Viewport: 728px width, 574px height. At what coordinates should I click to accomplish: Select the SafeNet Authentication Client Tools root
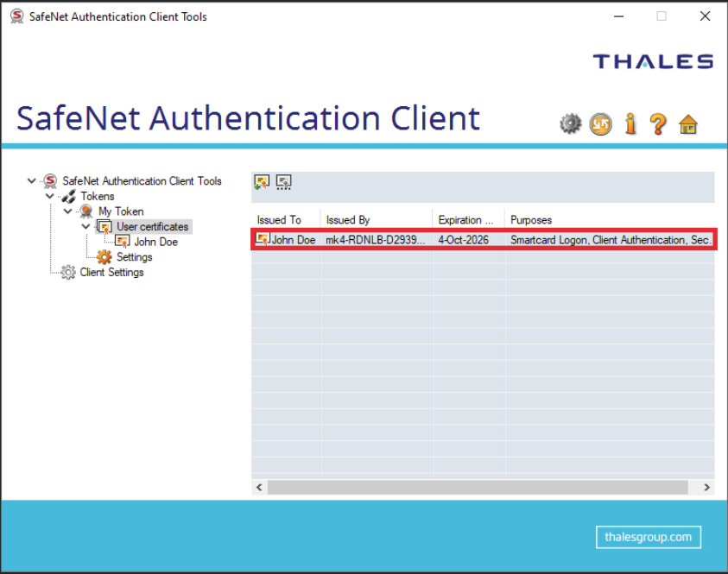tap(142, 181)
